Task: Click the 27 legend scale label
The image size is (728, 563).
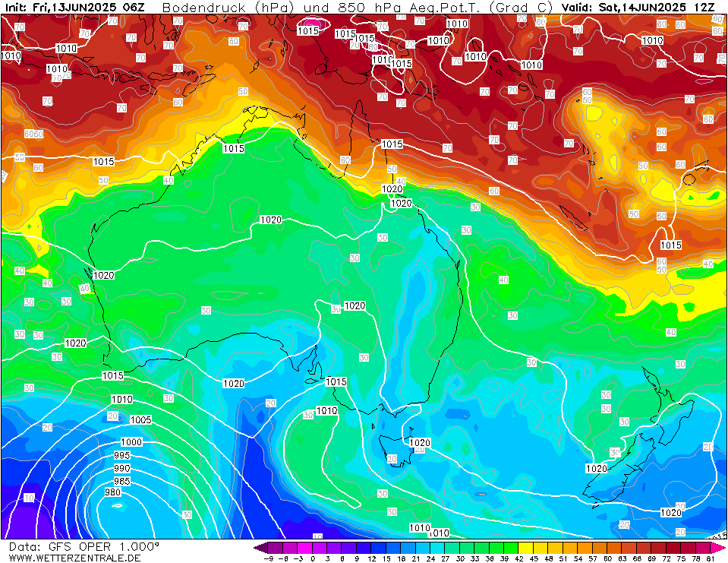Action: 446,558
